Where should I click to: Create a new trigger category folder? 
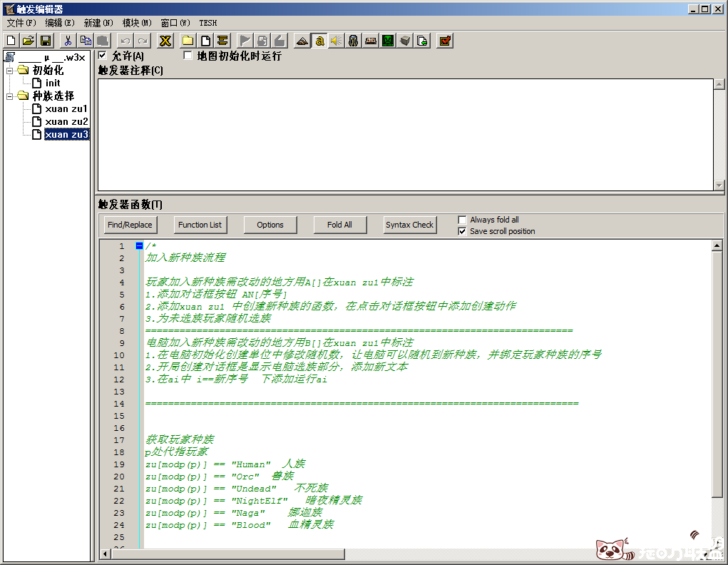click(188, 41)
